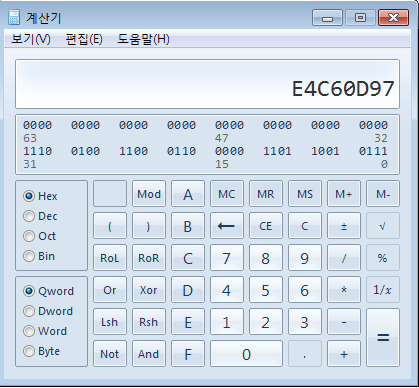Click the wide 0 key

246,354
